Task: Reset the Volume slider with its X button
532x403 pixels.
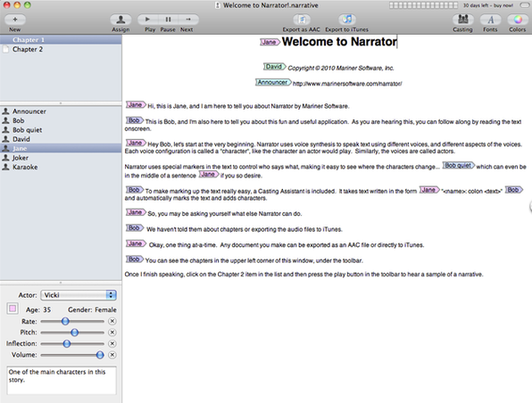Action: [x=112, y=355]
